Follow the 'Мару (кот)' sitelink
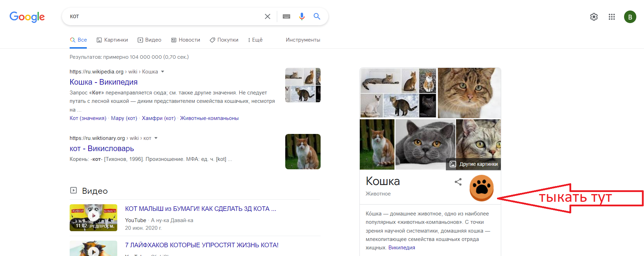 pyautogui.click(x=124, y=118)
